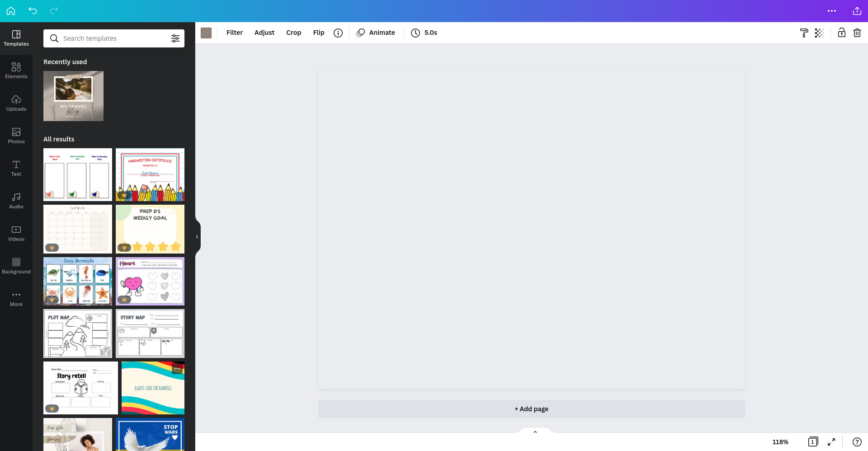Click the Animate button

[376, 33]
